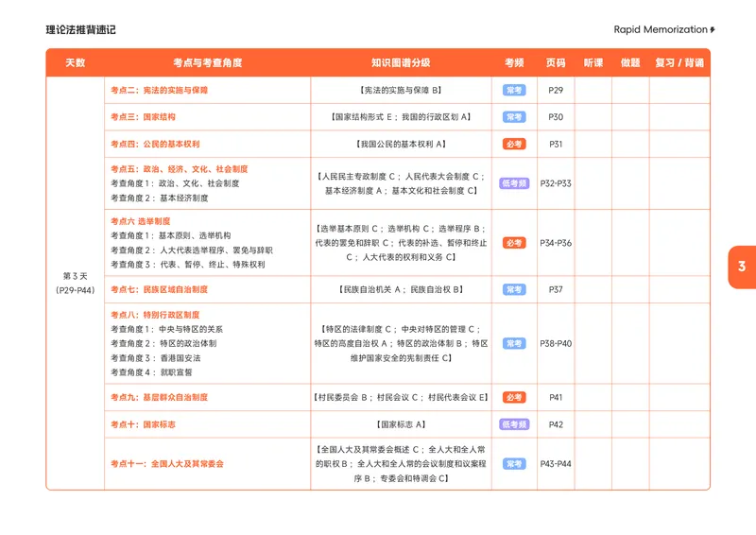Click the 必考 badge in 考点四 row
756x535 pixels.
514,145
